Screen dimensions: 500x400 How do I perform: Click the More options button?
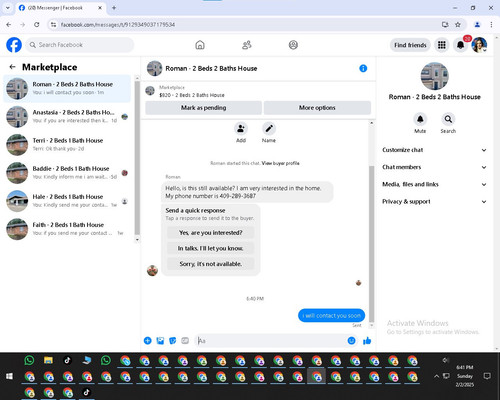317,108
